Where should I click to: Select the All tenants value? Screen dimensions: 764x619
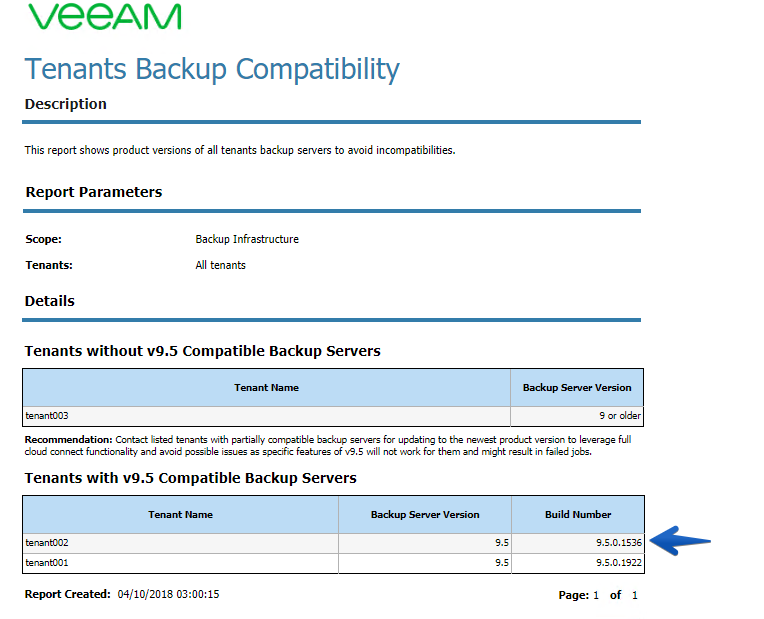click(x=220, y=265)
